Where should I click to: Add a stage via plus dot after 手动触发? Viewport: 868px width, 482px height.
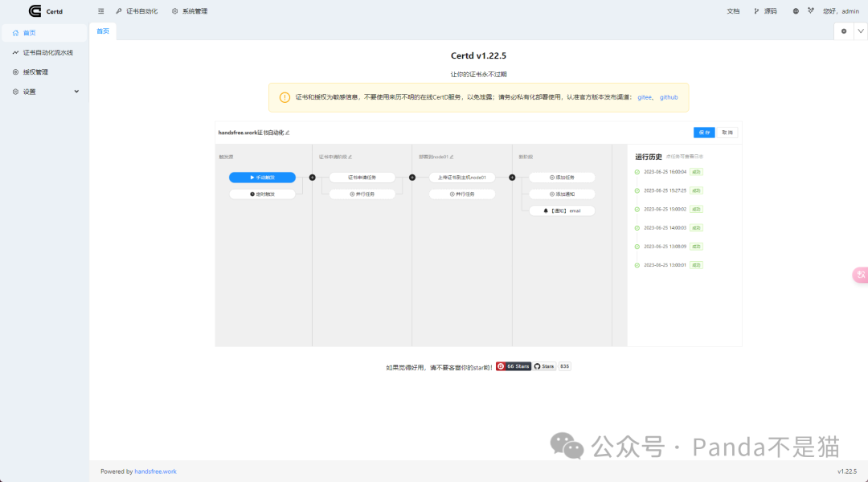coord(312,178)
